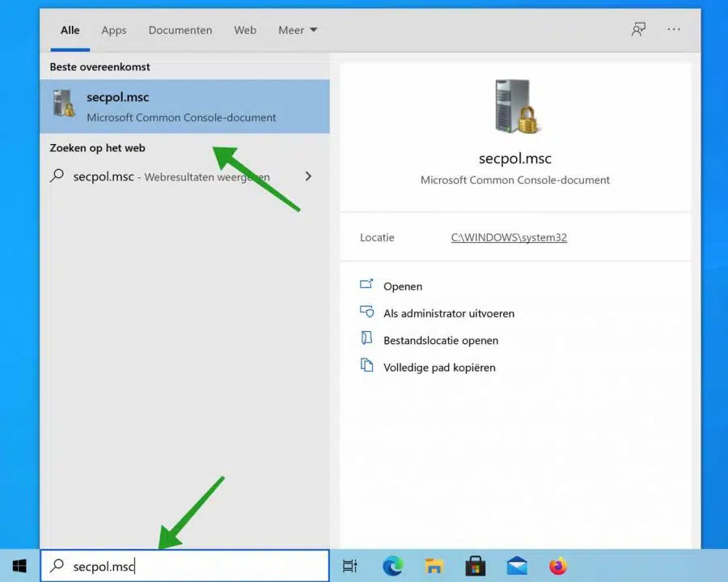Click the Beste overeenkomst heading
The image size is (728, 582).
[99, 67]
